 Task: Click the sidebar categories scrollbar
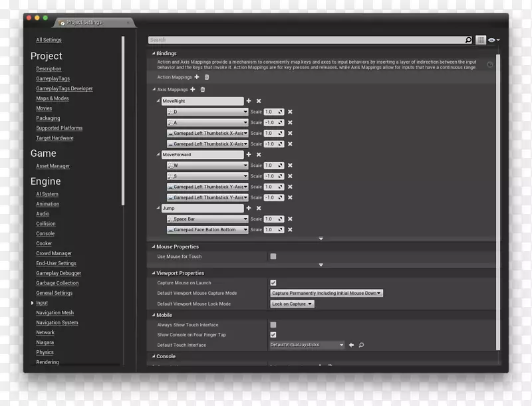123,121
